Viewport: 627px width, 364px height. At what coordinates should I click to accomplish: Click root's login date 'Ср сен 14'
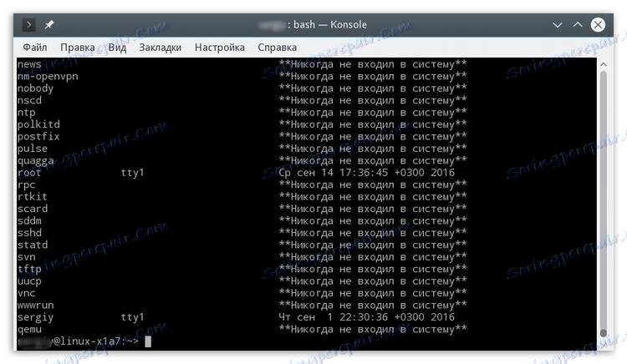tap(306, 173)
